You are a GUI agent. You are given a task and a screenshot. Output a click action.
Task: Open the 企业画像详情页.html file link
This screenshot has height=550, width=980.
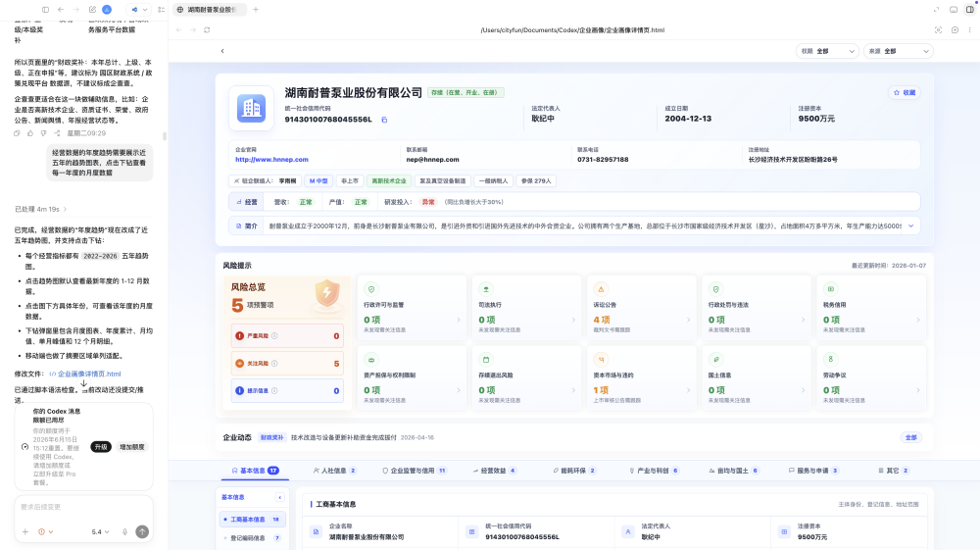(x=85, y=374)
